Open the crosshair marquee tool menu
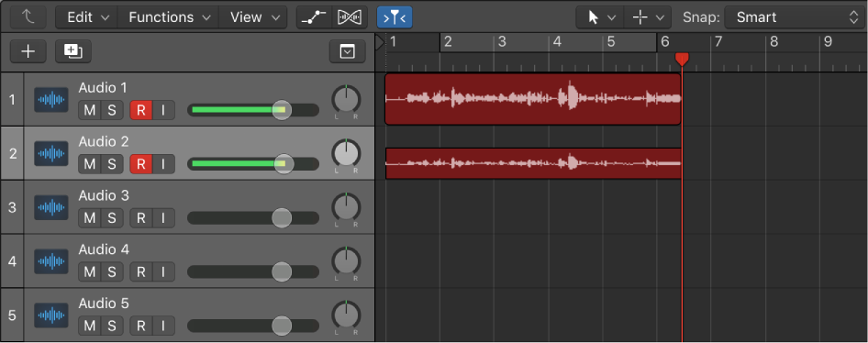868x343 pixels. [x=648, y=17]
